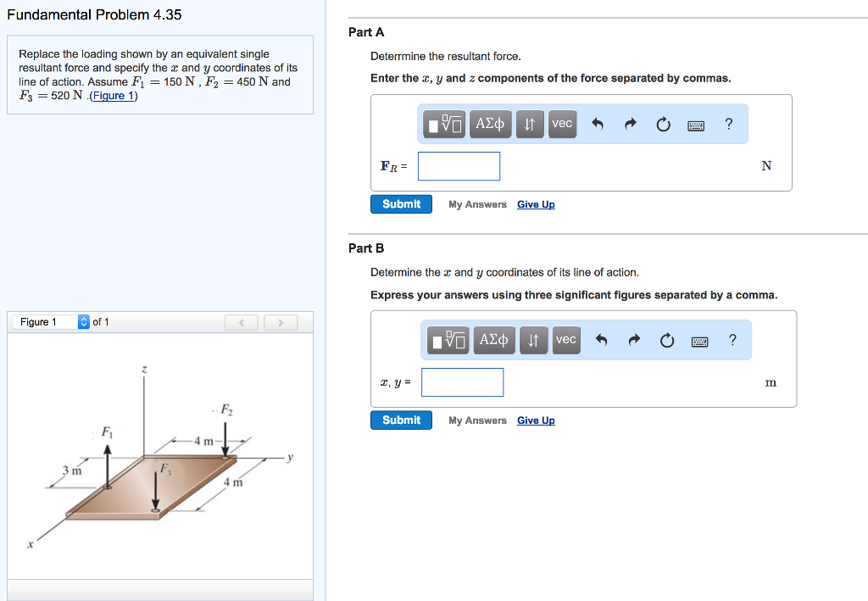
Task: Click the Part B heading
Action: (x=366, y=248)
